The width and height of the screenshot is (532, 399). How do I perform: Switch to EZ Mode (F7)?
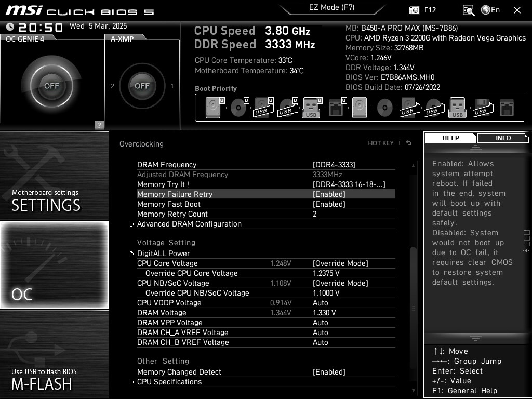332,7
